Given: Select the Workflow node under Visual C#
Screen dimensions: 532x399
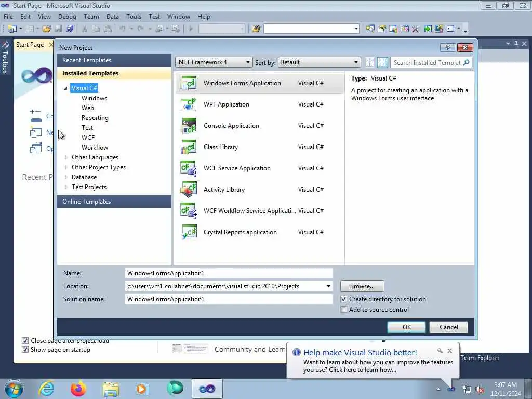Looking at the screenshot, I should (95, 147).
